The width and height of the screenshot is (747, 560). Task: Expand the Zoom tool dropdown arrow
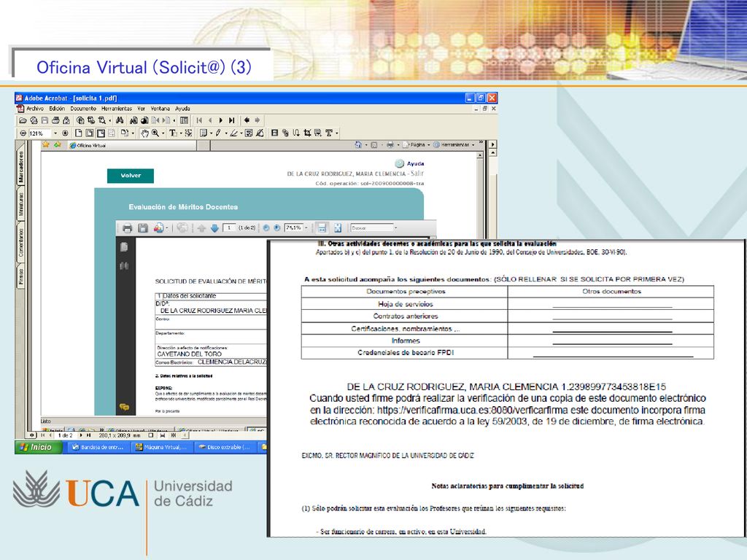click(x=163, y=133)
